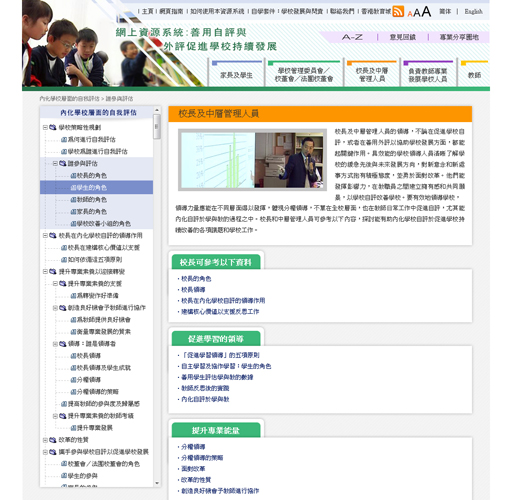Viewport: 512px width, 500px height.
Task: Click folder icon beside 誰參與評估
Action: (63, 163)
